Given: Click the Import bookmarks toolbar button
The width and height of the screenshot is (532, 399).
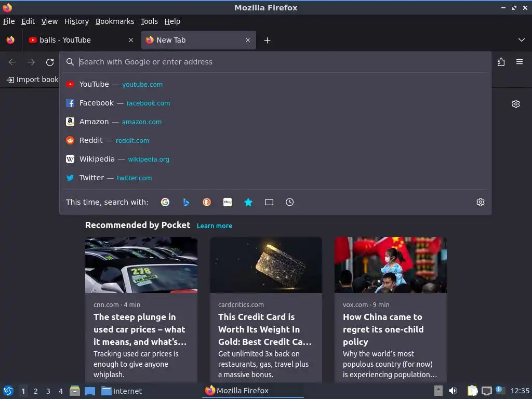Looking at the screenshot, I should coord(33,79).
